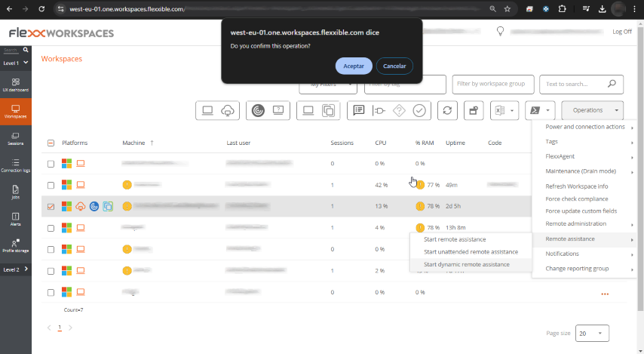Expand the Tags submenu
Viewport: 644px width, 354px height.
tap(584, 142)
